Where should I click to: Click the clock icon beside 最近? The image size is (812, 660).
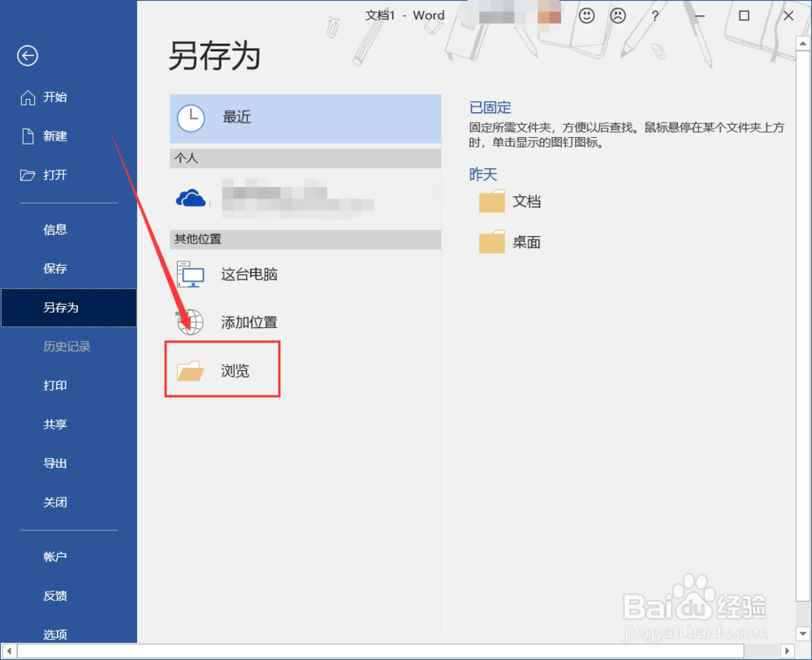click(x=191, y=119)
